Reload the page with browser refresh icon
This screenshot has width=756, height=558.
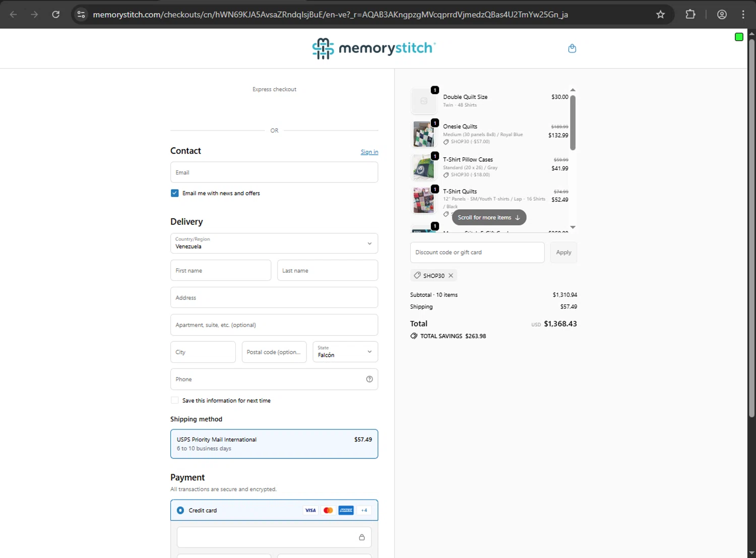click(x=56, y=14)
